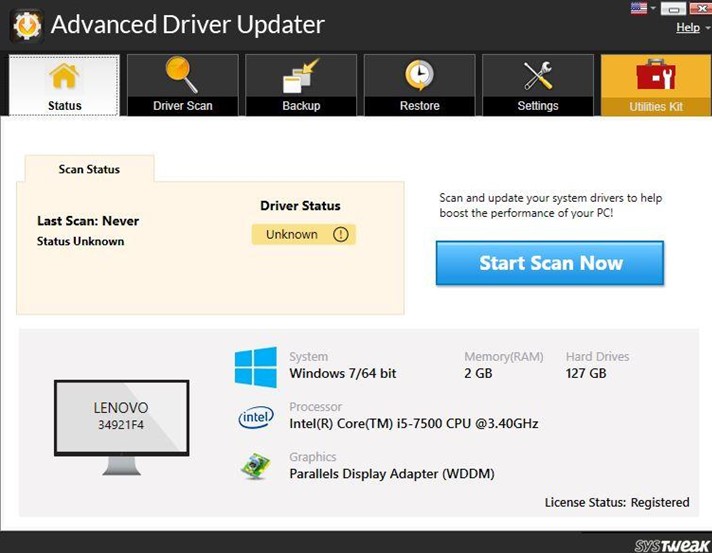Open the Utilities Kit tab
712x553 pixels.
(656, 85)
